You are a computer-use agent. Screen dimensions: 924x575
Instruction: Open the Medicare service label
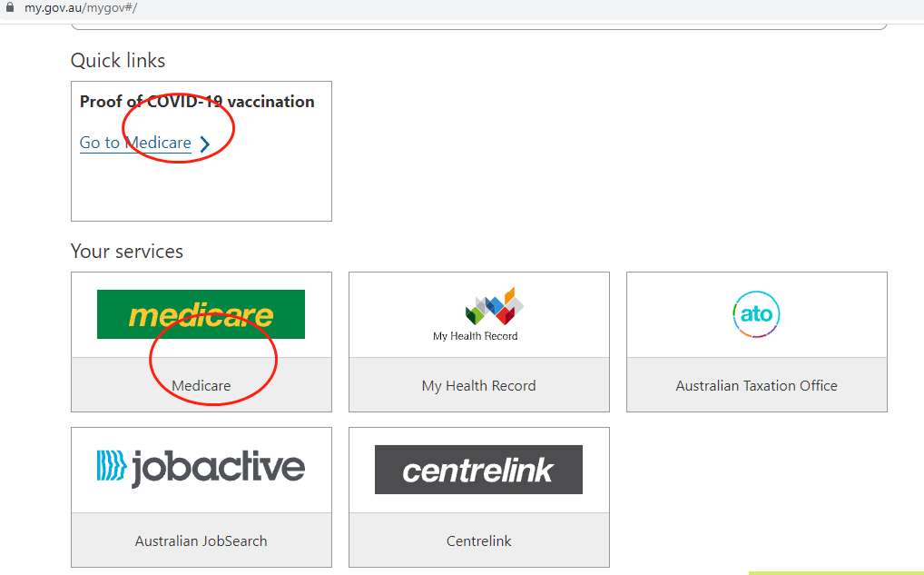(x=201, y=386)
